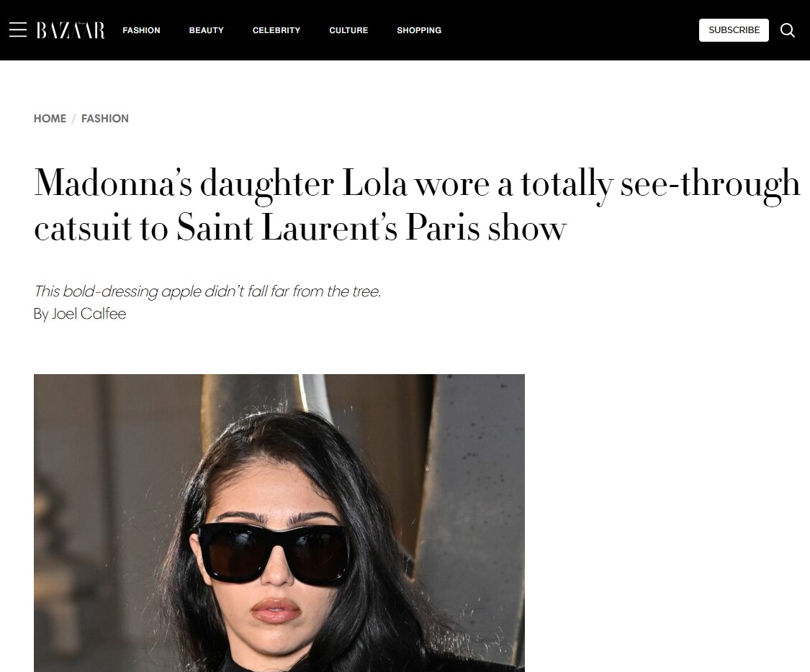Open the search magnifier icon
This screenshot has height=672, width=810.
click(x=787, y=30)
